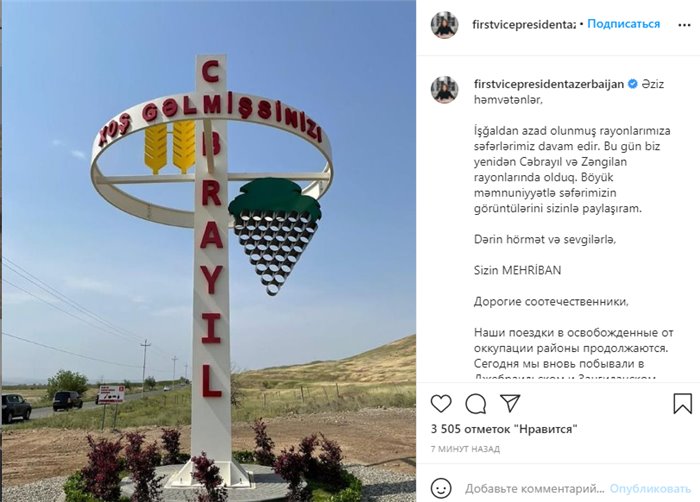Viewport: 700px width, 502px height.
Task: Open firstvicepresidentazerbaijan username in caption
Action: [x=549, y=84]
